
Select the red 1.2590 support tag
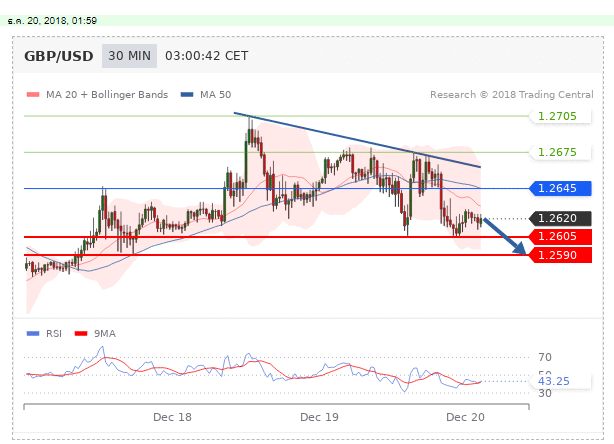point(560,255)
